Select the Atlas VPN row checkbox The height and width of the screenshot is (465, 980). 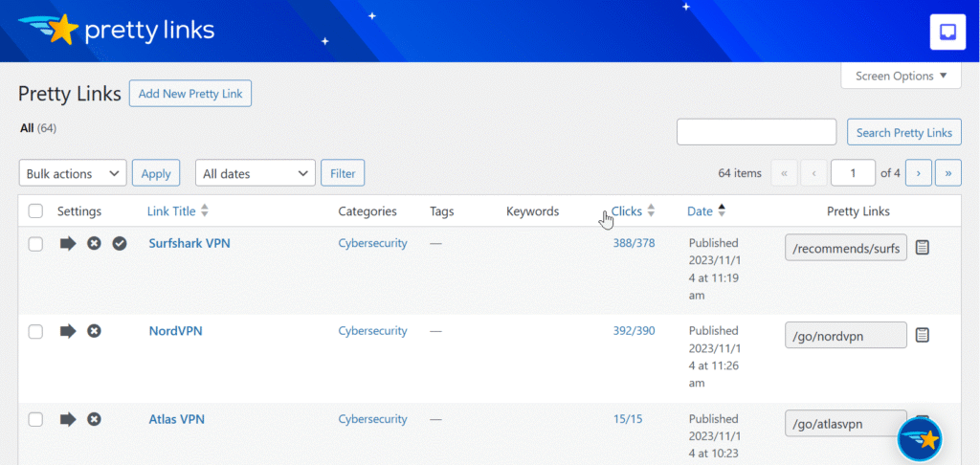click(x=35, y=420)
